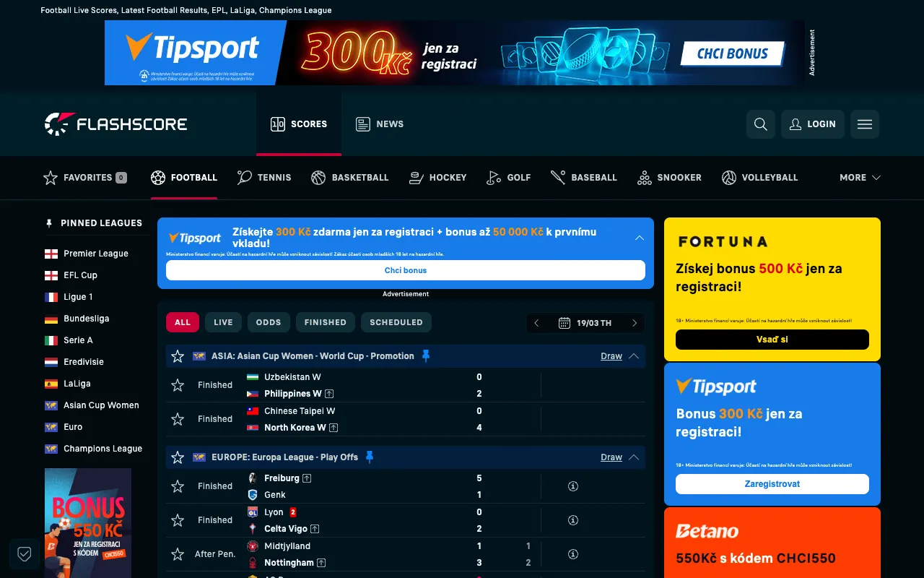
Task: Open match info icon for Midtjylland vs Nottingham
Action: 573,554
